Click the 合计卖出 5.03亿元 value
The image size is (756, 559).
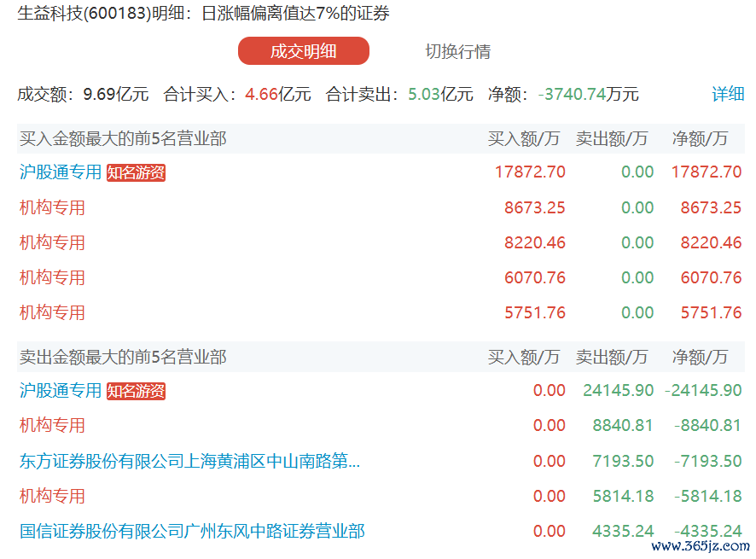440,94
